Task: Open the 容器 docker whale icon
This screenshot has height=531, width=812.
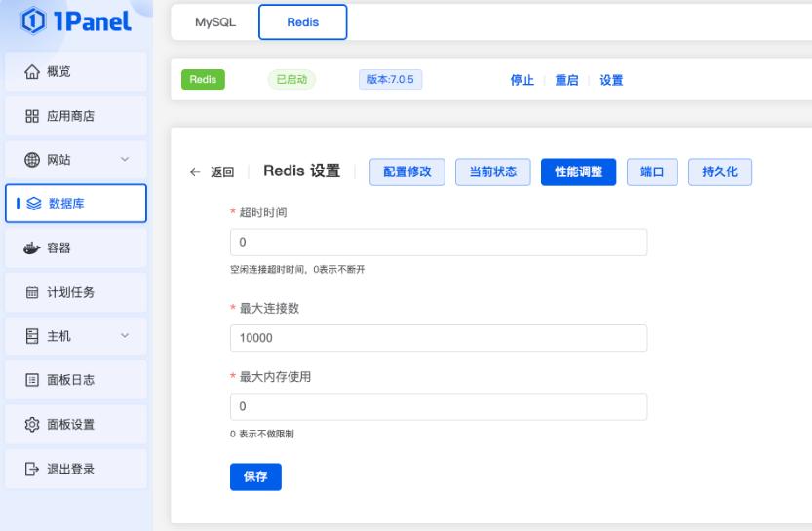Action: tap(31, 248)
